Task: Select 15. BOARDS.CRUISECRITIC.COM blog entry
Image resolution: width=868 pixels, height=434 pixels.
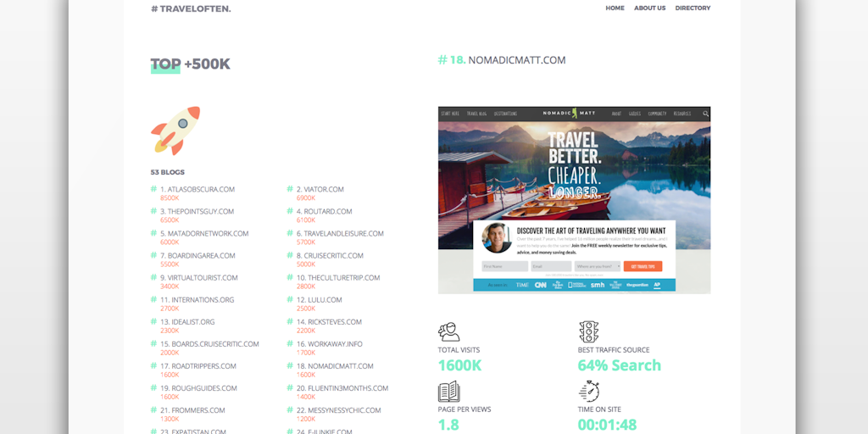Action: tap(209, 344)
